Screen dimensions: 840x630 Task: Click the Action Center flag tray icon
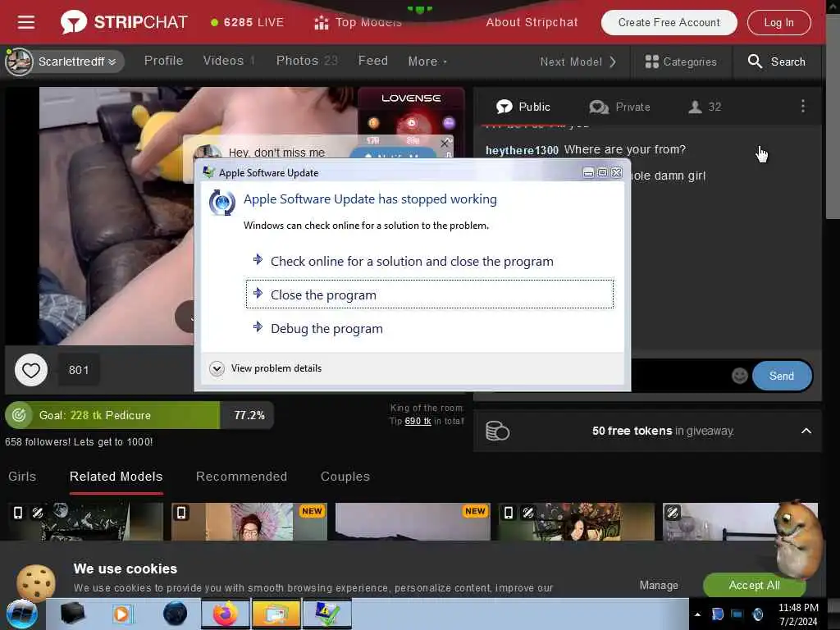click(717, 614)
